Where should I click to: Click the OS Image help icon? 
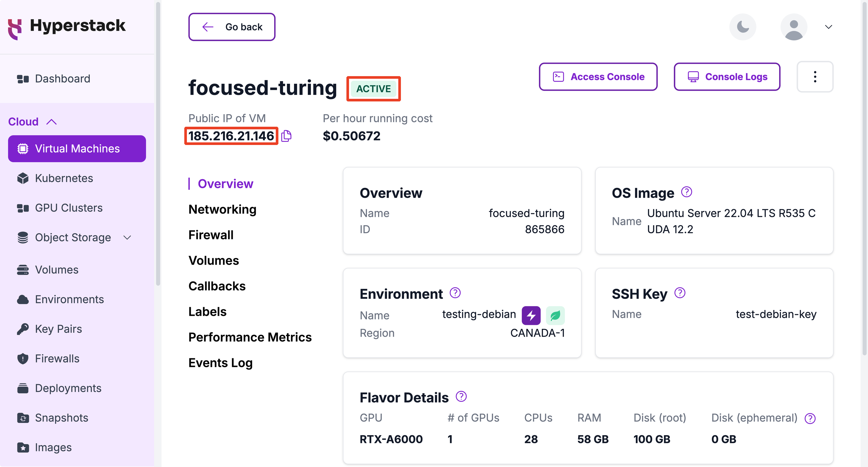coord(686,192)
